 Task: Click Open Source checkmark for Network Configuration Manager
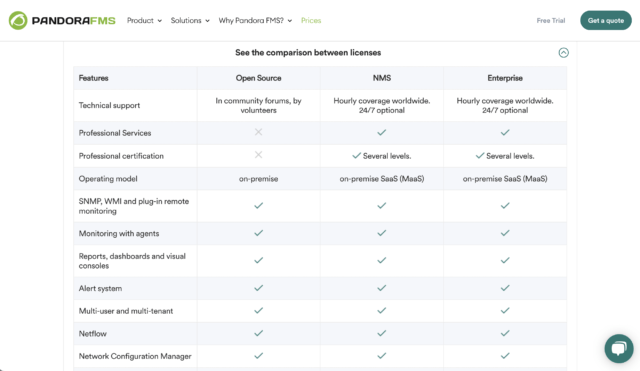click(x=258, y=355)
